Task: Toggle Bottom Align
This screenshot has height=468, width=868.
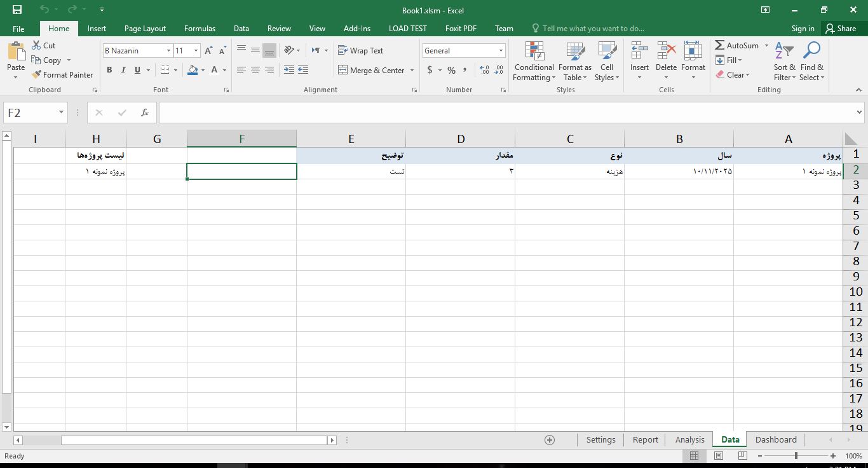Action: point(269,50)
